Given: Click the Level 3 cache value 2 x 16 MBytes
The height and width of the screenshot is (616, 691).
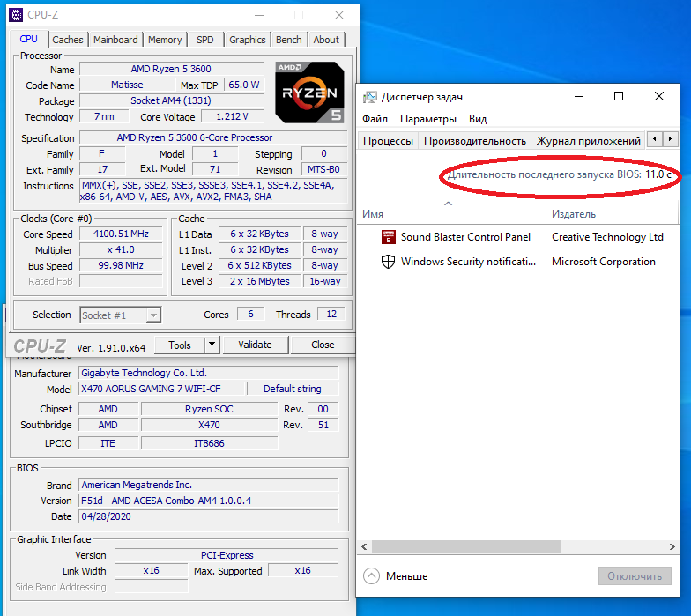Looking at the screenshot, I should (x=260, y=282).
